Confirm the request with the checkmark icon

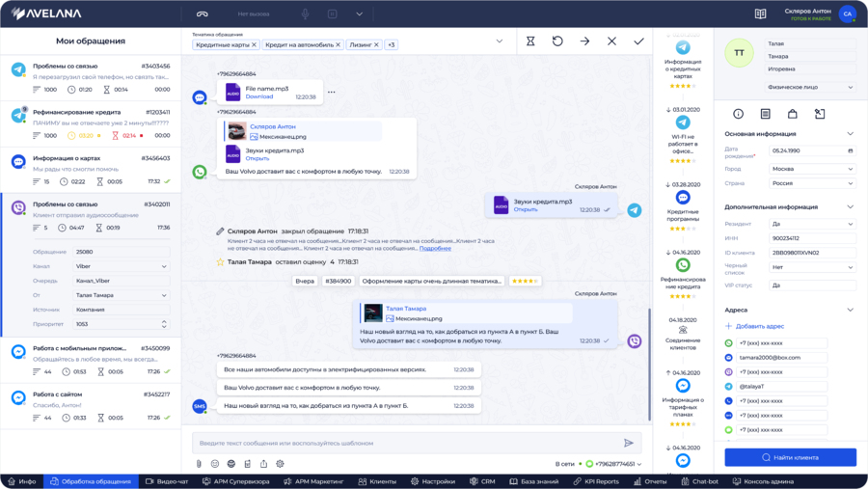click(638, 41)
